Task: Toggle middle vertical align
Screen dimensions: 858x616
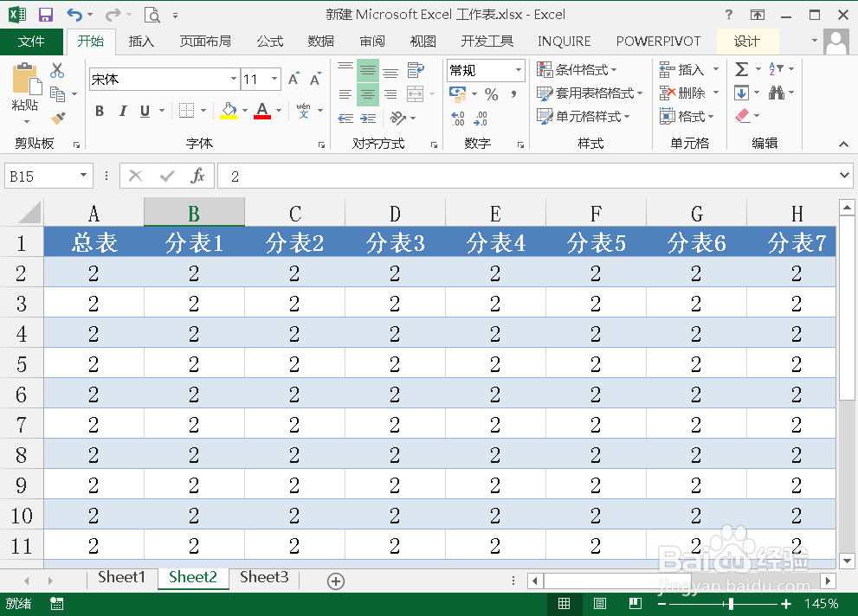Action: click(x=368, y=70)
